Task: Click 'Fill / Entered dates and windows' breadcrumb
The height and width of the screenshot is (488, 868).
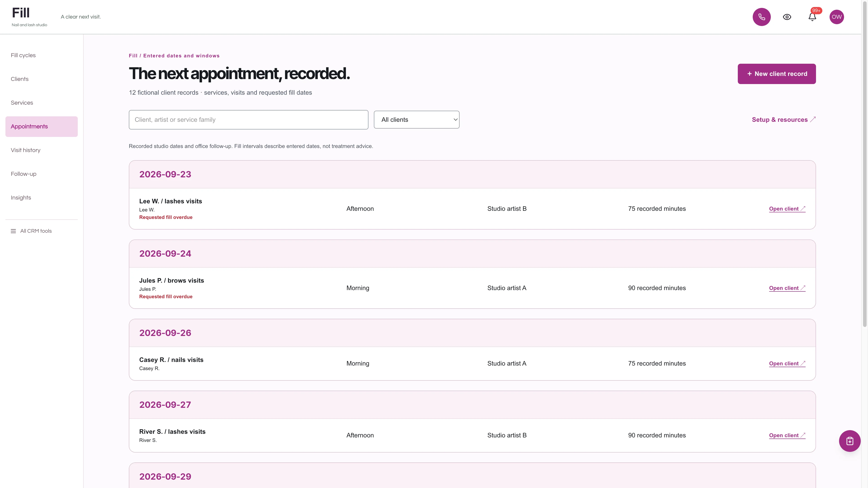Action: (174, 56)
